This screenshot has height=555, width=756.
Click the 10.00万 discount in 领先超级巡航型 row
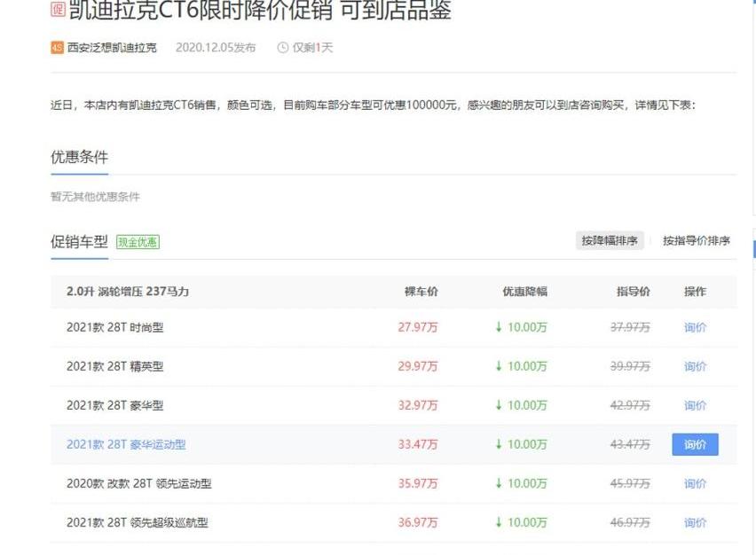(521, 523)
